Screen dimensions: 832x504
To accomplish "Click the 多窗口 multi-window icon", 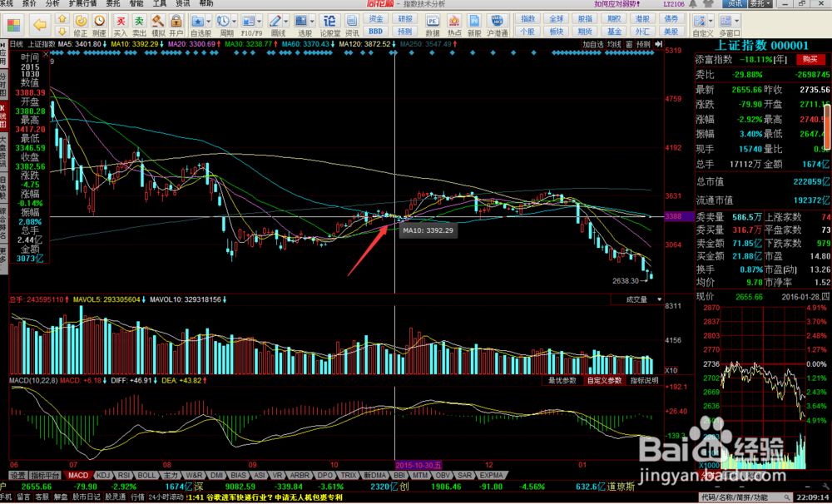I will 726,21.
